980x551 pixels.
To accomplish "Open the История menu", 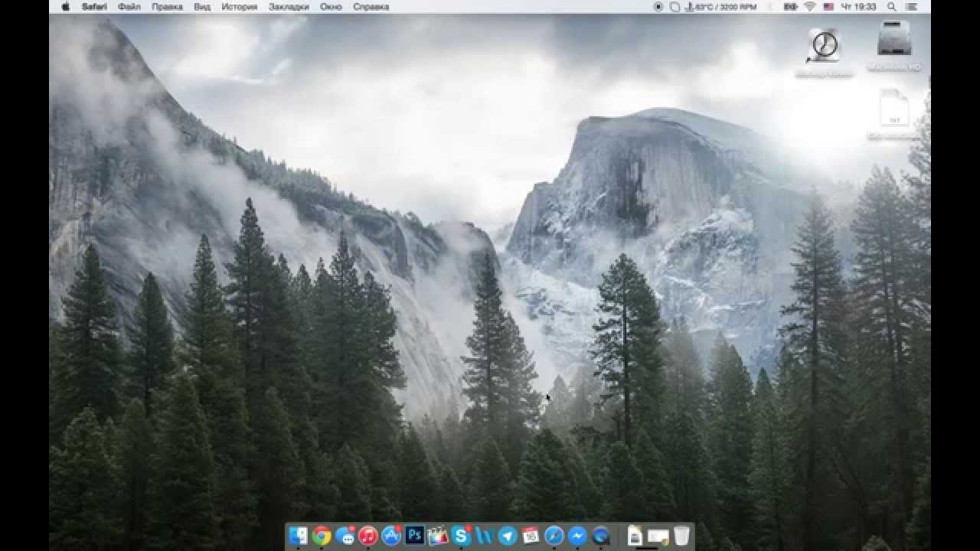I will tap(240, 6).
